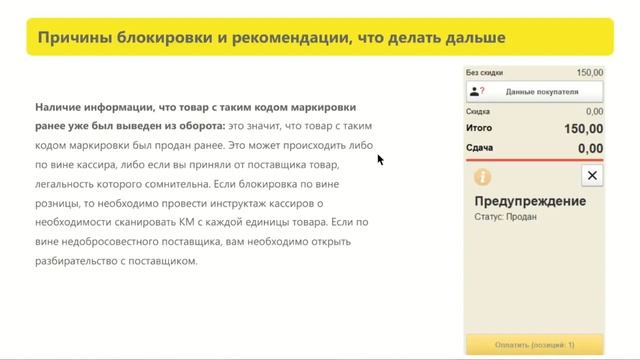Viewport: 640px width, 360px height.
Task: Click the Сдача amount 0,00
Action: pyautogui.click(x=590, y=148)
